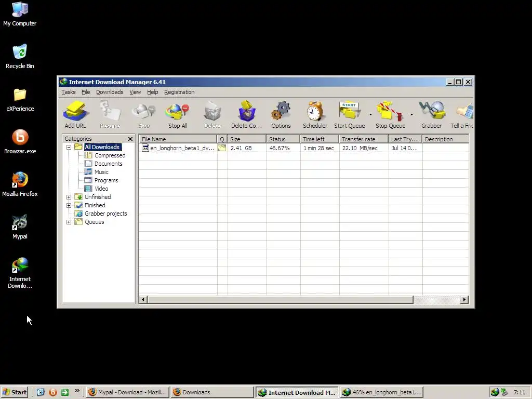Open the My Computer desktop icon
The image size is (532, 399).
20,14
